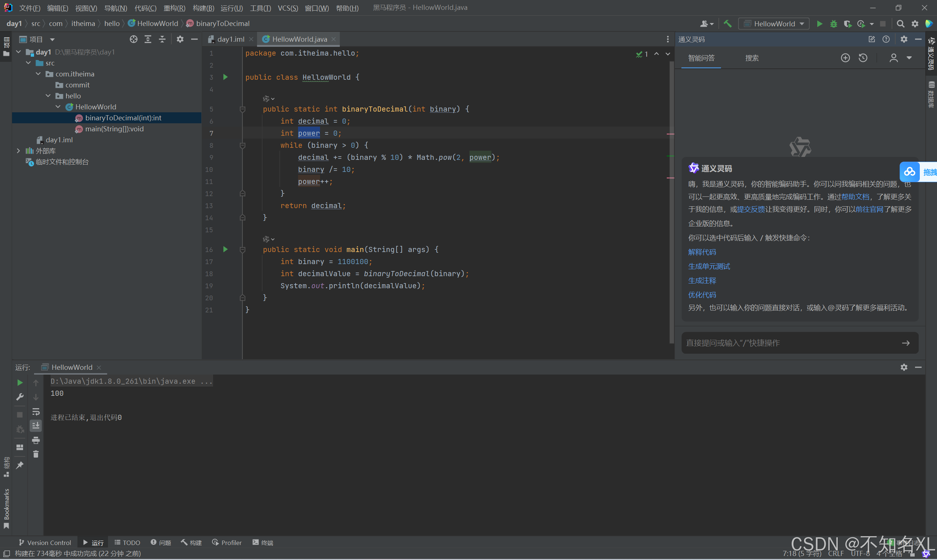Click the Build project hammer icon
Screen dimensions: 937x560
(728, 24)
